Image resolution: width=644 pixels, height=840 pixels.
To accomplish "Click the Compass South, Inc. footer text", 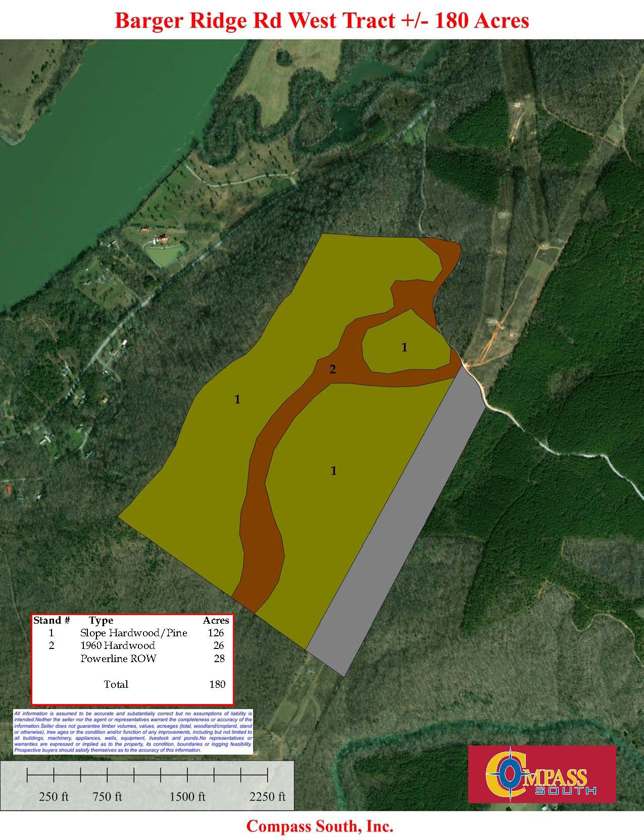I will [320, 827].
